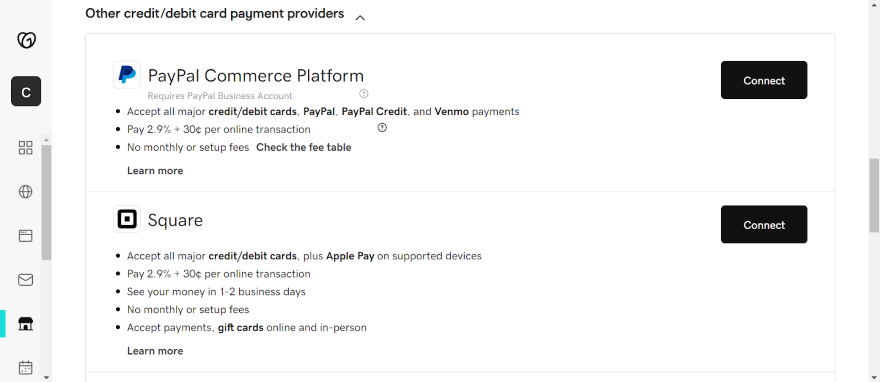
Task: Open the account avatar labeled C
Action: (x=26, y=91)
